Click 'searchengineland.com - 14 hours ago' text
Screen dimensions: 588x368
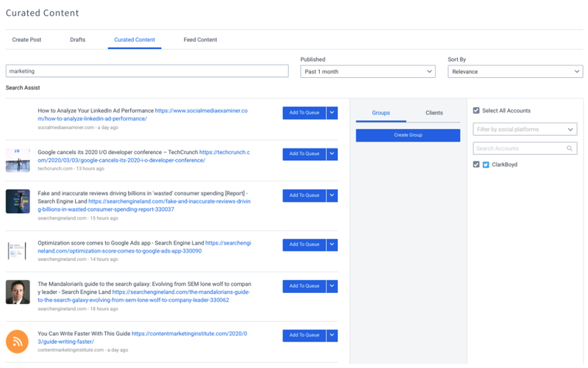pos(78,259)
